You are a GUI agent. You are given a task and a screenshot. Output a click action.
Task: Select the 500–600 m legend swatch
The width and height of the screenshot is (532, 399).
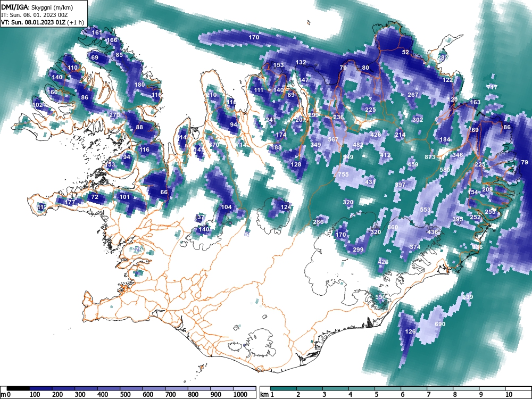(x=131, y=388)
